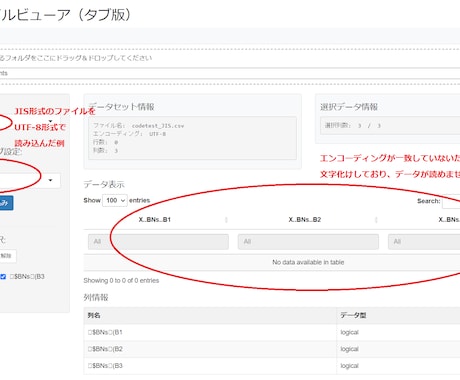Click logical type in the □$BNs□(B2 row
460x380 pixels.
[x=349, y=349]
